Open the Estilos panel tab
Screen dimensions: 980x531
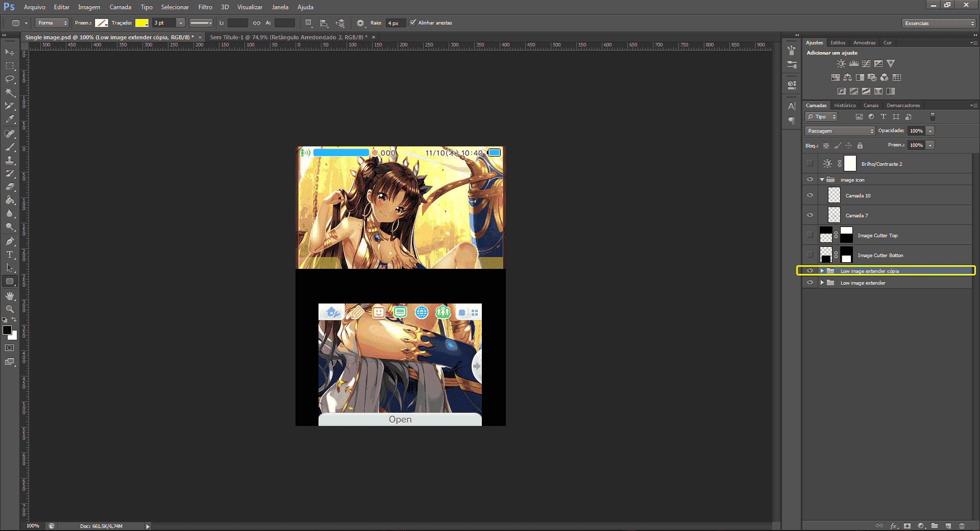click(x=838, y=43)
